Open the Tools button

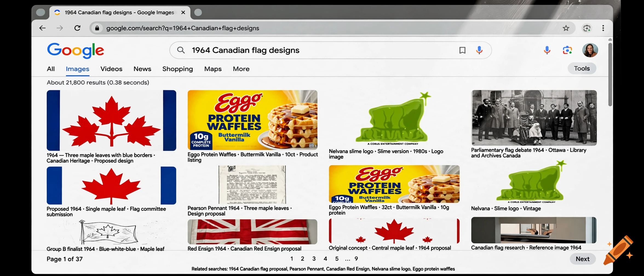[582, 68]
